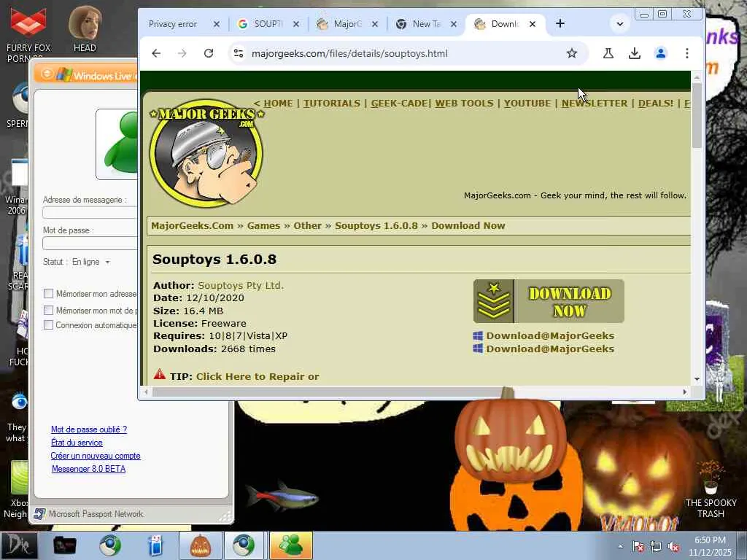Open the WEB TOOLS navigation link
The image size is (747, 560).
465,104
